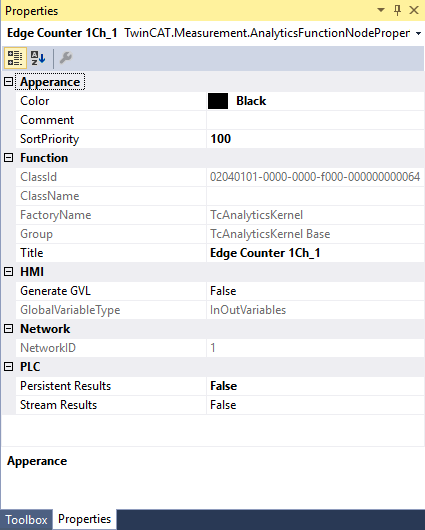The width and height of the screenshot is (425, 530).
Task: Click the Black color swatch
Action: click(218, 101)
